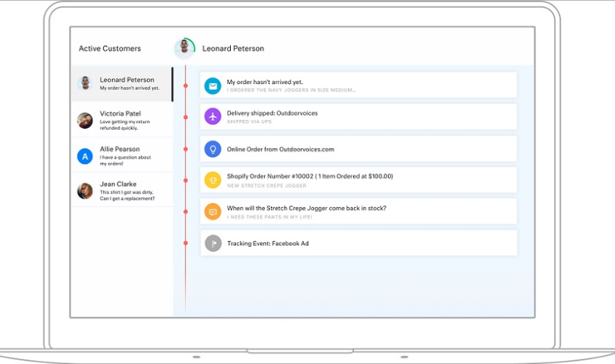The width and height of the screenshot is (615, 364).
Task: Click the yellow shirt Shopify order icon
Action: tap(212, 181)
